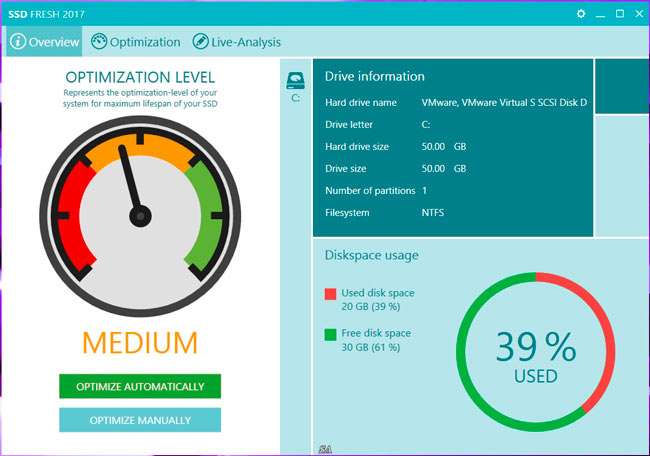This screenshot has height=456, width=650.
Task: Click the Drive letter value C:
Action: [426, 124]
